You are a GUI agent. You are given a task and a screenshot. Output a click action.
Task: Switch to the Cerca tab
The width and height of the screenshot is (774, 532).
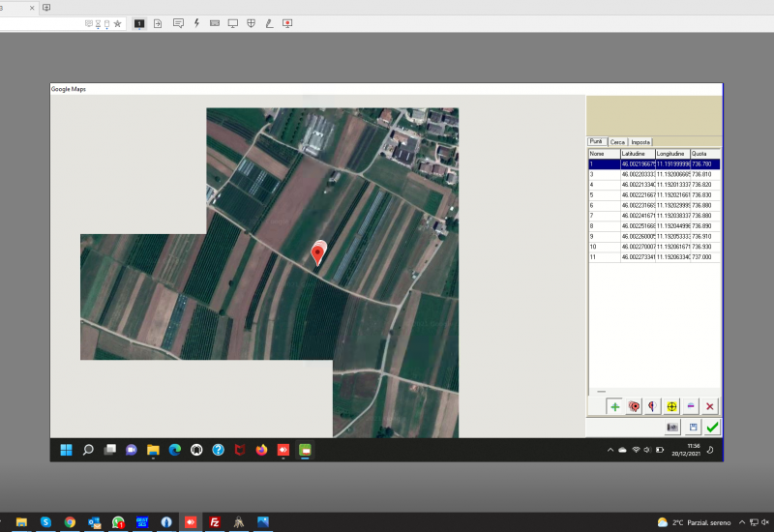[x=617, y=142]
